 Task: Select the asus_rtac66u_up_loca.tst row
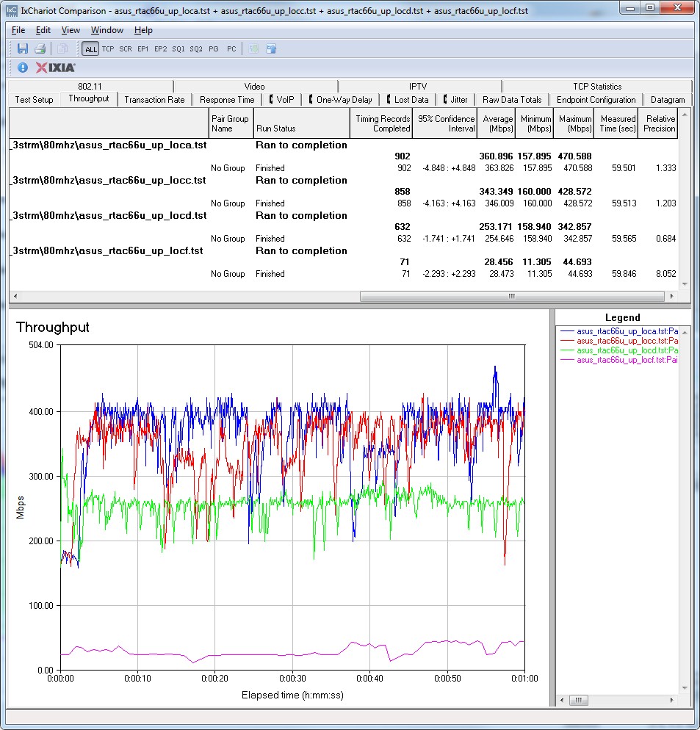(343, 145)
